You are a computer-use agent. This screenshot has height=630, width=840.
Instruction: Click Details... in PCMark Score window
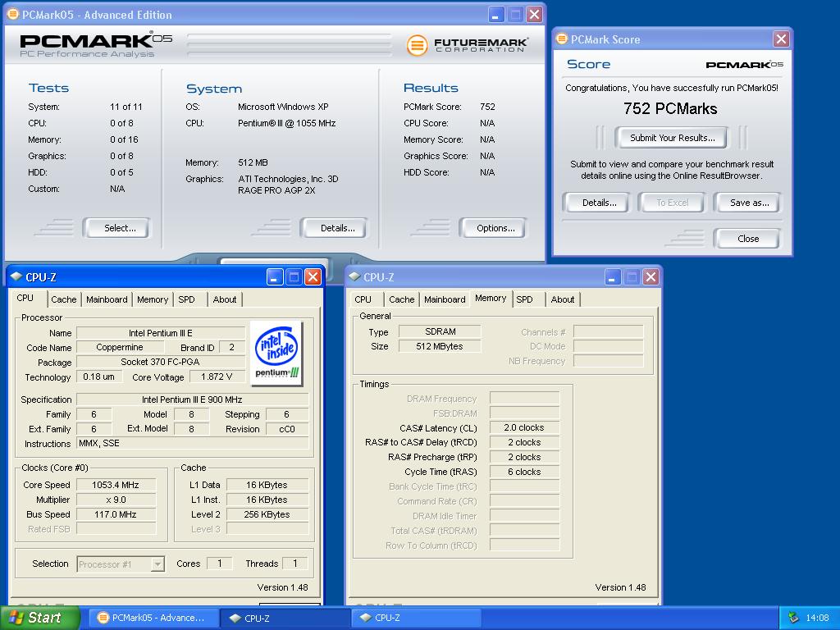tap(596, 203)
